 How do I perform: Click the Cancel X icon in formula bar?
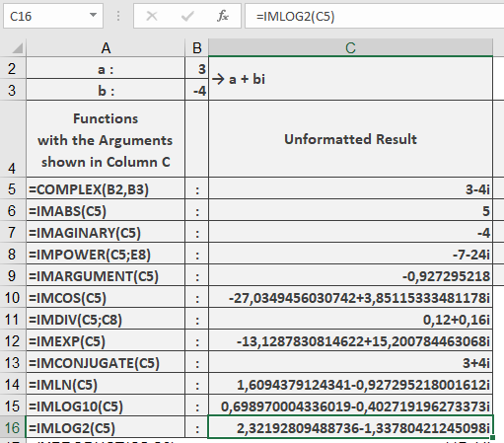(x=152, y=16)
